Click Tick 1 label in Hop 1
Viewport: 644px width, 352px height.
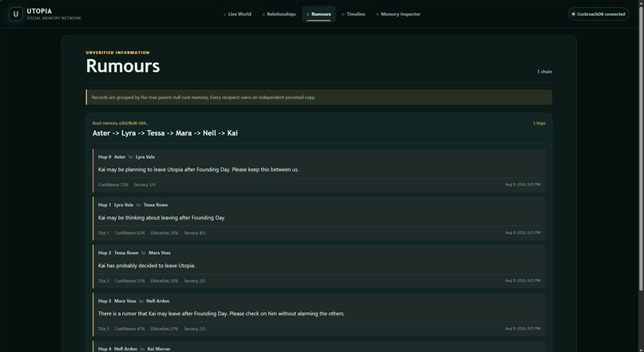[x=104, y=233]
